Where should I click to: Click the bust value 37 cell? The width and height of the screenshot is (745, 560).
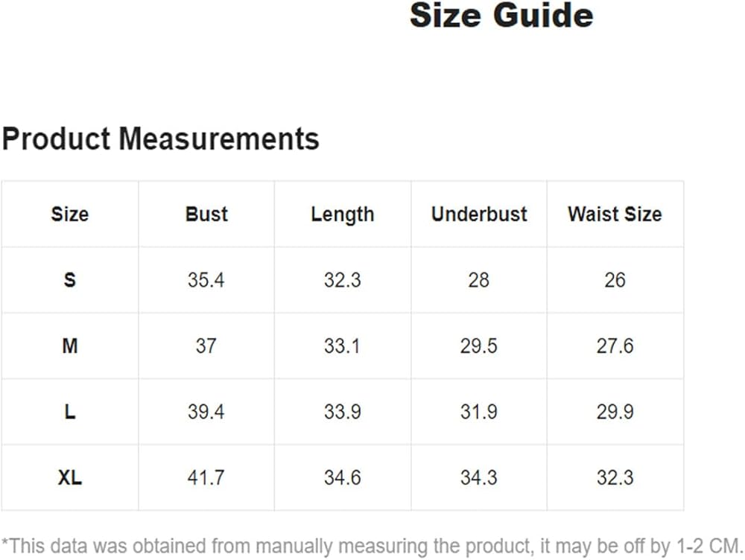coord(206,346)
